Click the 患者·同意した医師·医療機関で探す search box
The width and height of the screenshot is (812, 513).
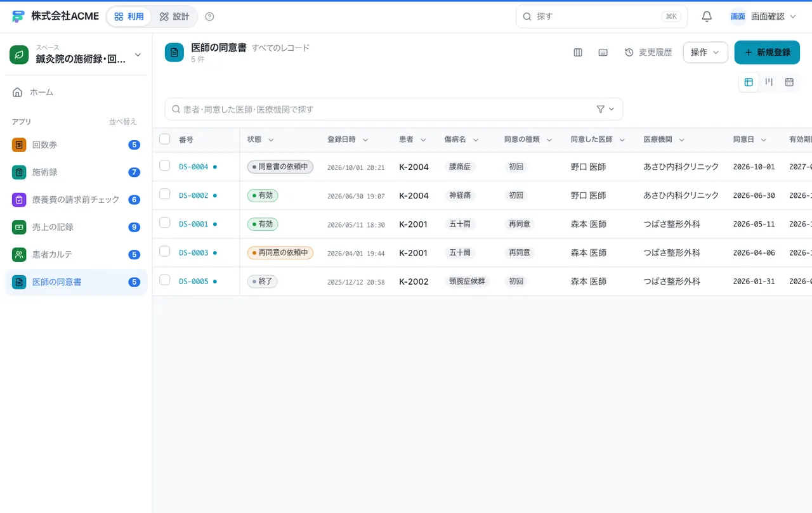(x=394, y=109)
